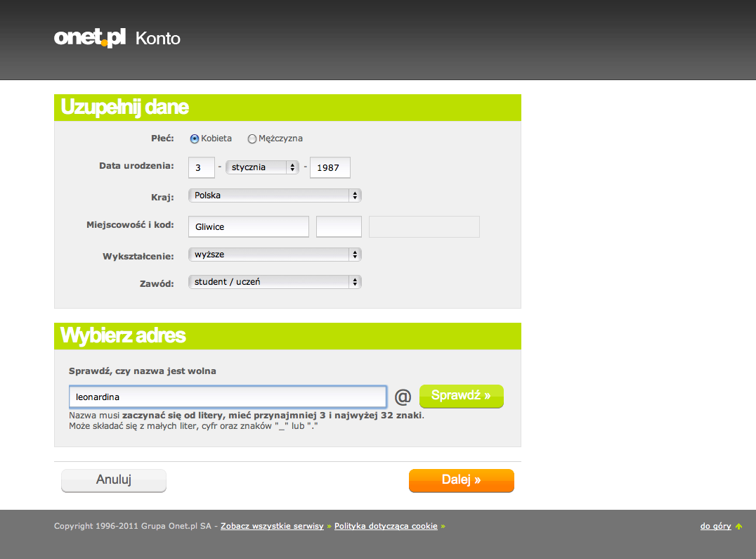Click the orange 'Dalej »' button

point(461,481)
